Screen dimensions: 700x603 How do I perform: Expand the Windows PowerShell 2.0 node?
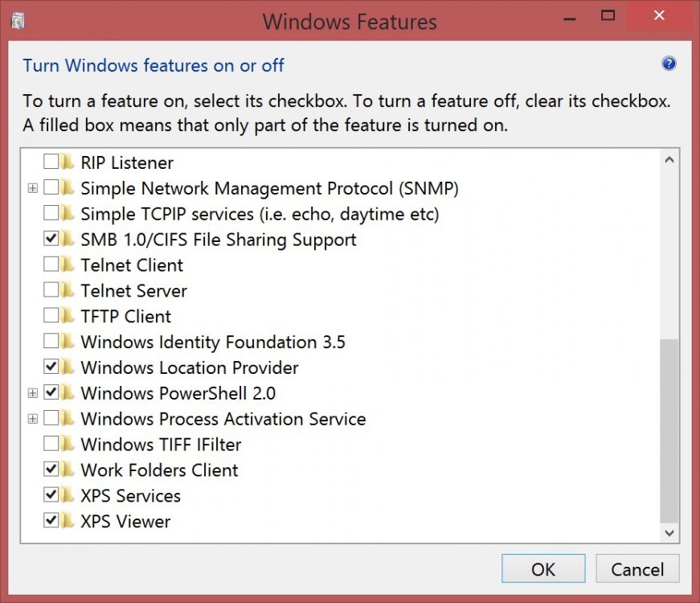pyautogui.click(x=33, y=393)
